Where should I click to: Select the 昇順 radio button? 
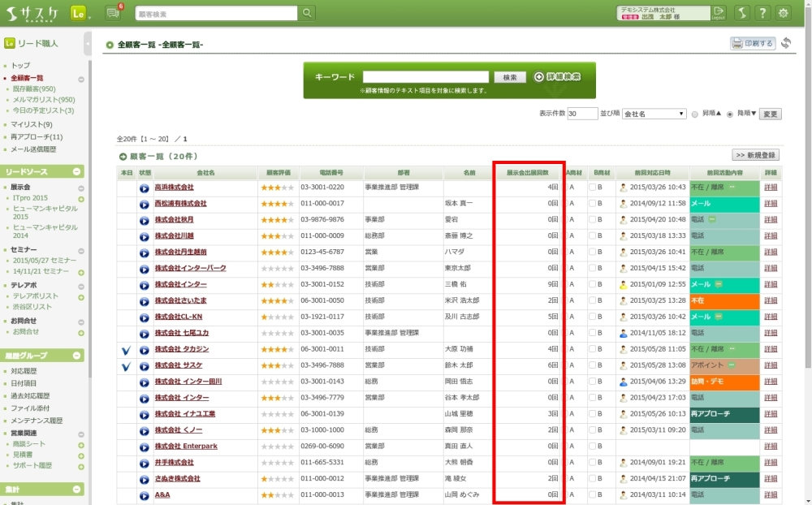click(x=694, y=114)
